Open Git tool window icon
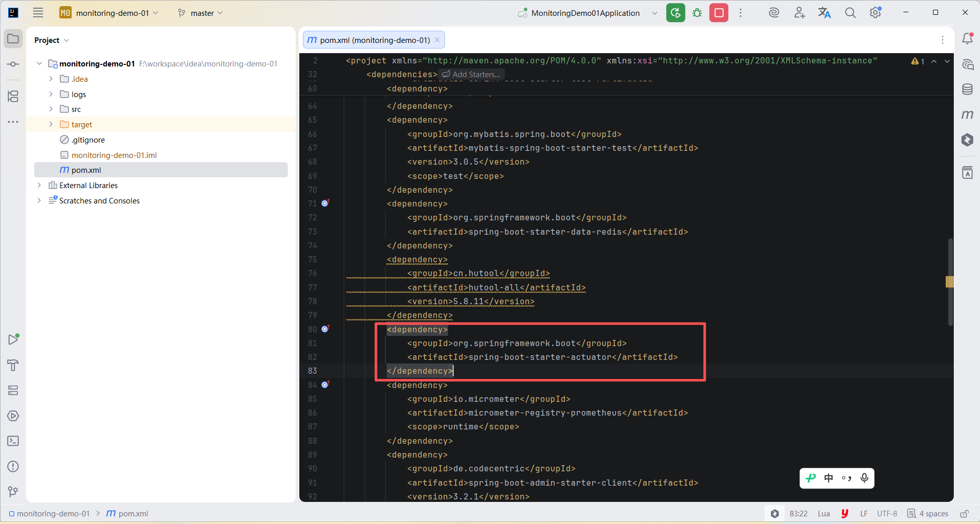Viewport: 980px width, 524px height. click(x=13, y=491)
